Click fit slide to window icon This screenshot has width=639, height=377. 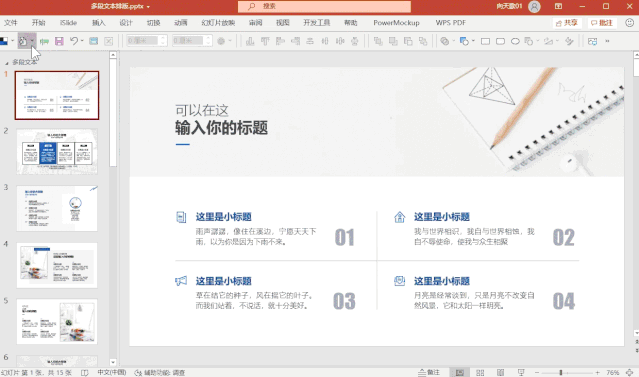click(630, 373)
